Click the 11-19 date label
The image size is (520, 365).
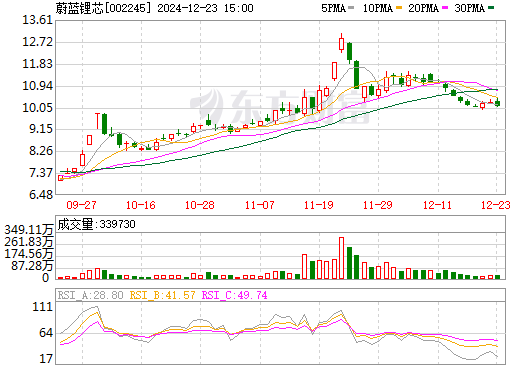point(319,205)
